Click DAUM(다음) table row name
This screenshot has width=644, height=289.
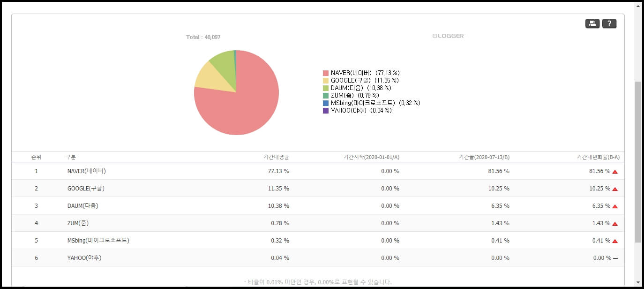tap(83, 206)
